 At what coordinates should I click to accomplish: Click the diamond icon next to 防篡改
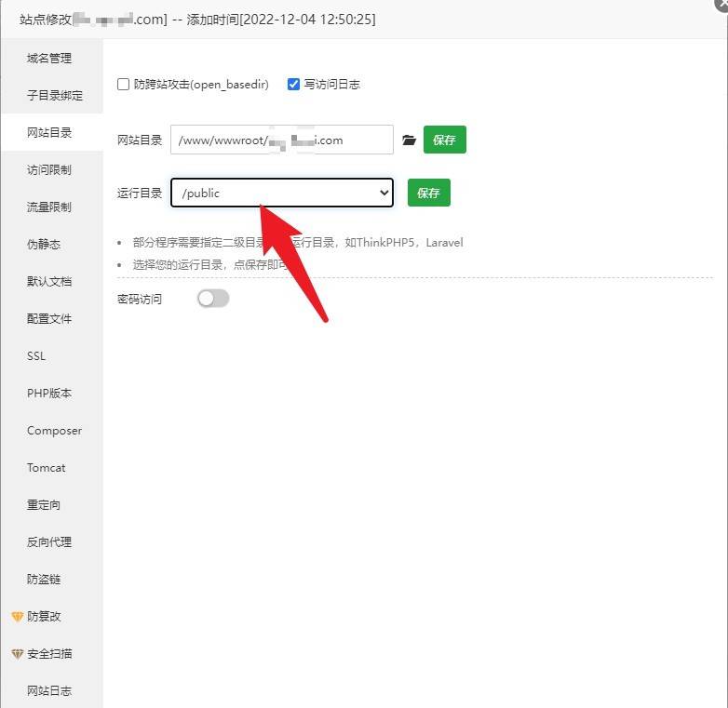[x=17, y=617]
